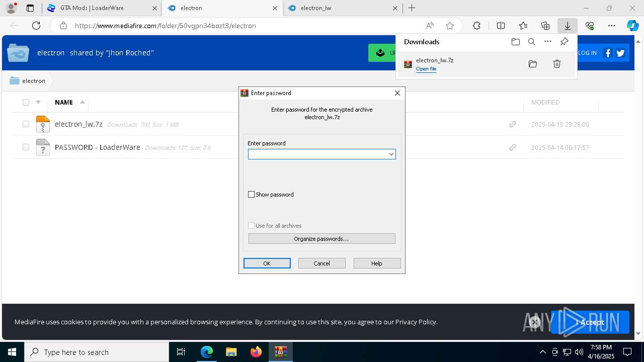
Task: Show electron_lw.7z in folder
Action: point(533,64)
